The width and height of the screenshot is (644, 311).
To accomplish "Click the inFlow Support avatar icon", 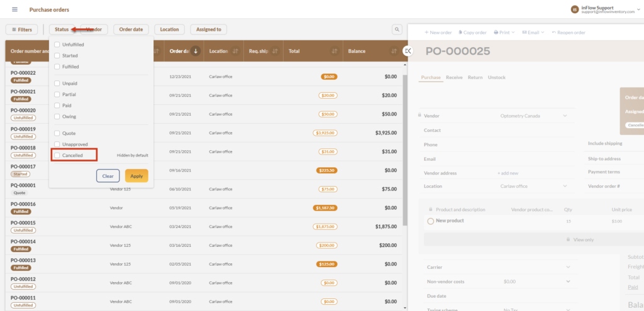I will (575, 9).
